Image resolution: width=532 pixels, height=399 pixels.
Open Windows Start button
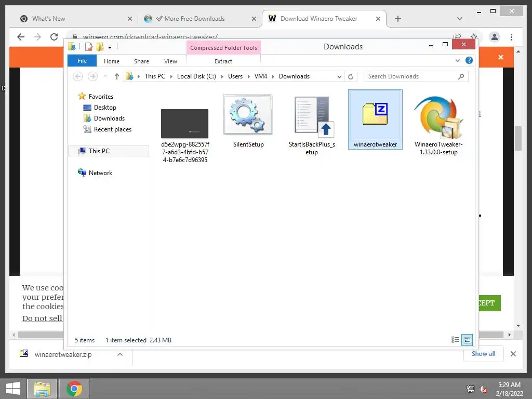tap(13, 389)
